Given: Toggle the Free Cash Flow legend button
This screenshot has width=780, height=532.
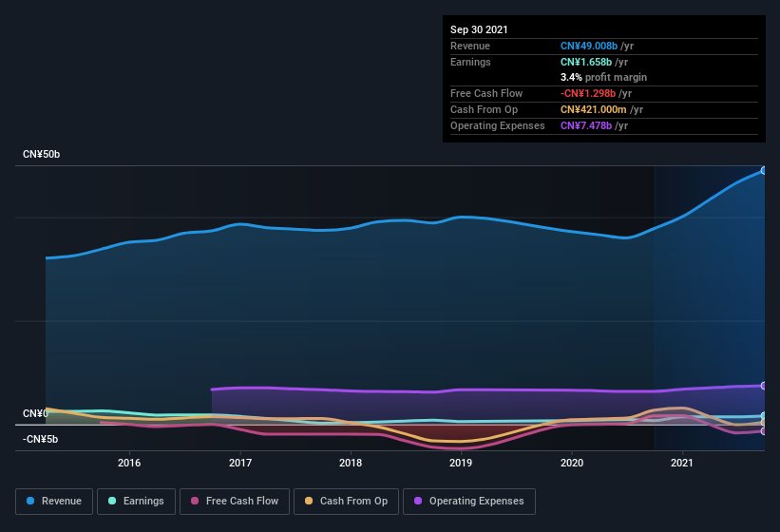Looking at the screenshot, I should [x=235, y=502].
